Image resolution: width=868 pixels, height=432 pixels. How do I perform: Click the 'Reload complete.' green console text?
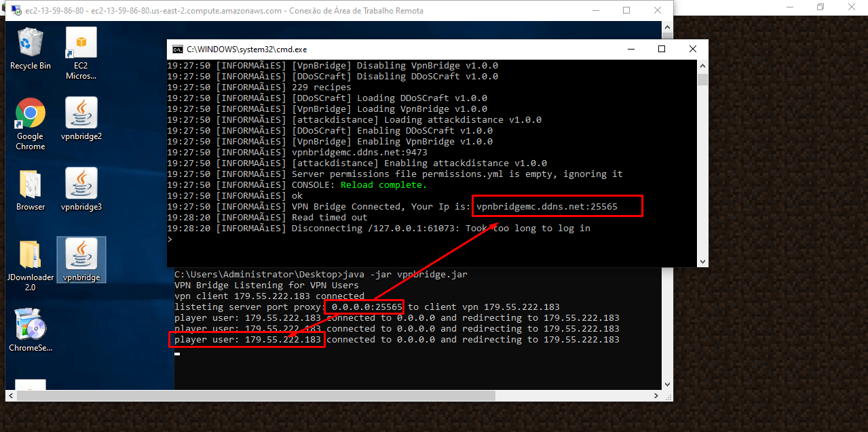[x=384, y=185]
